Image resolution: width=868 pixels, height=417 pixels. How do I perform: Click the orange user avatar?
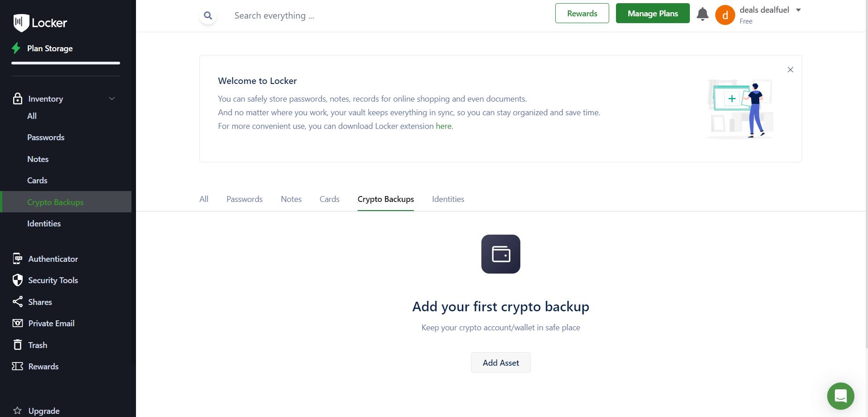[x=725, y=15]
